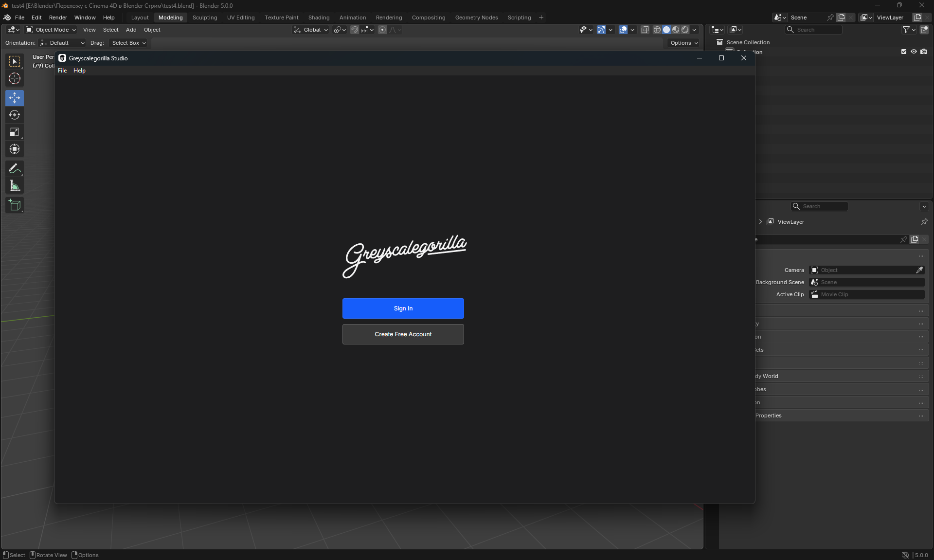Hide collection with eye icon
Viewport: 934px width, 560px height.
click(914, 52)
